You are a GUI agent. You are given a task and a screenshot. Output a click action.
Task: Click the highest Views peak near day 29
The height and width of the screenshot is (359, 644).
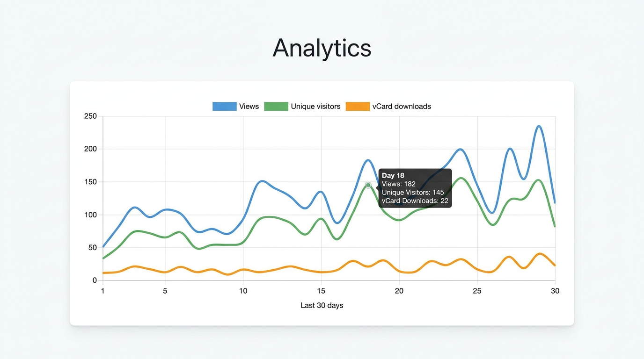[x=539, y=126]
